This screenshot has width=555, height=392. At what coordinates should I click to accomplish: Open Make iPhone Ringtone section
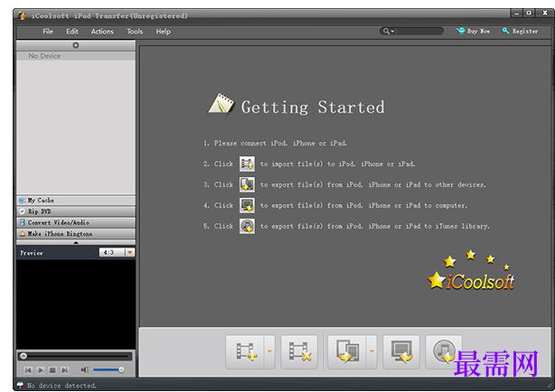click(x=76, y=234)
